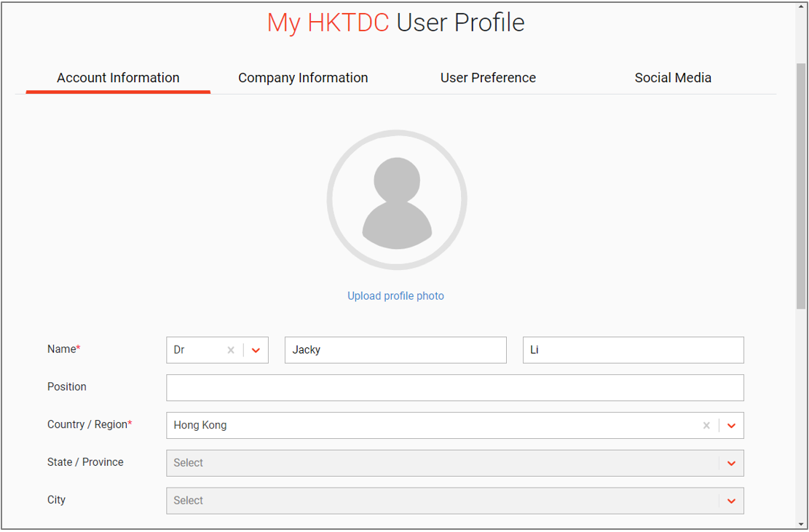The height and width of the screenshot is (532, 809).
Task: Expand the Country / Region dropdown arrow
Action: click(x=731, y=426)
